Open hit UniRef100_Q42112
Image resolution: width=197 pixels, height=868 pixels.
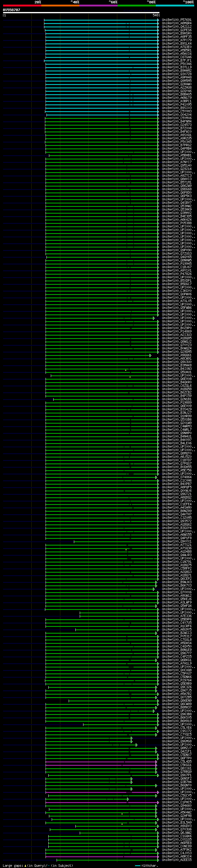(x=176, y=27)
